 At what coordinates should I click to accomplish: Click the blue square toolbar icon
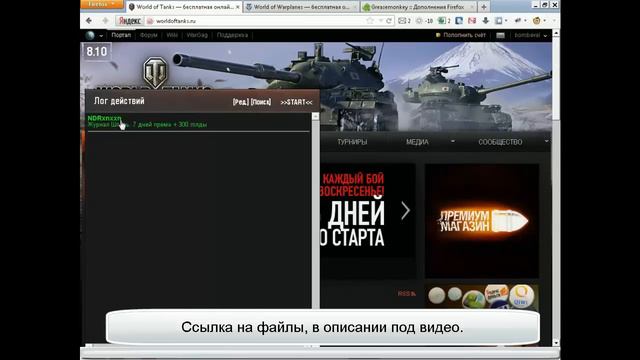pyautogui.click(x=459, y=20)
